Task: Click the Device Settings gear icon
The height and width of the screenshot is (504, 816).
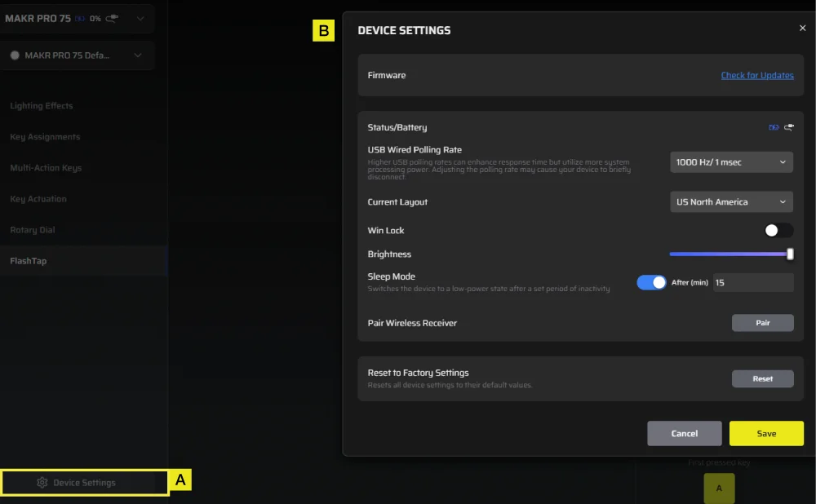Action: click(x=42, y=482)
